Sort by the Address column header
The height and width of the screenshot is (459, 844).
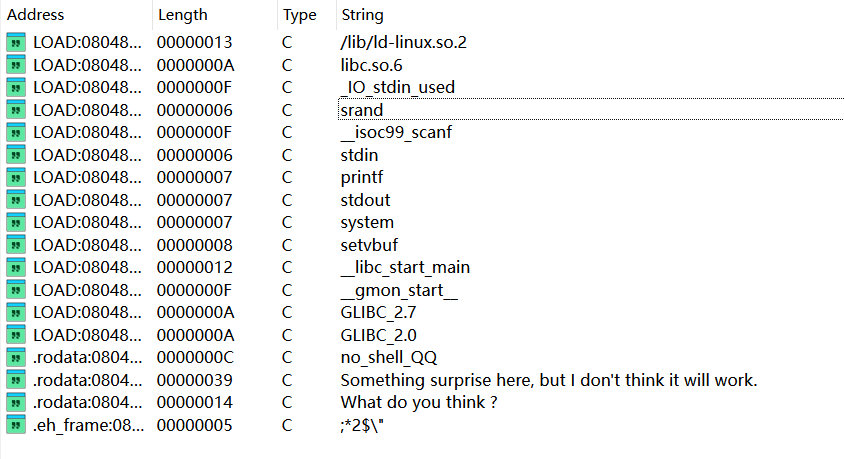tap(35, 15)
